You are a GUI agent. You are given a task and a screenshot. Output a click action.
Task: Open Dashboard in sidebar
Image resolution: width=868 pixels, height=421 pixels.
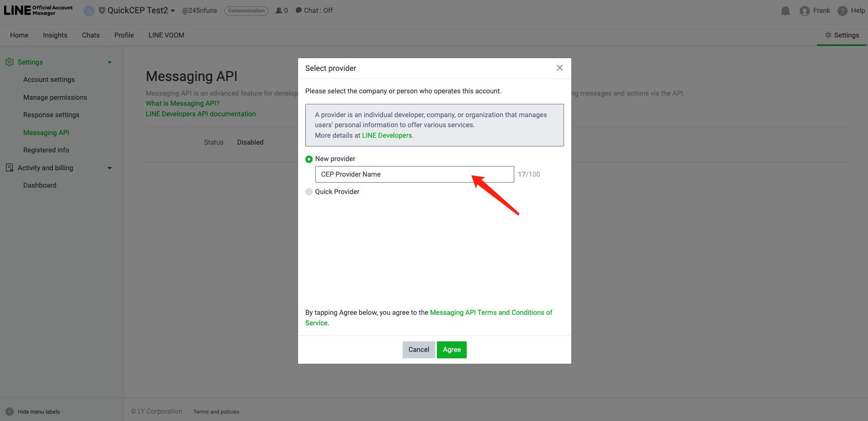pyautogui.click(x=40, y=185)
